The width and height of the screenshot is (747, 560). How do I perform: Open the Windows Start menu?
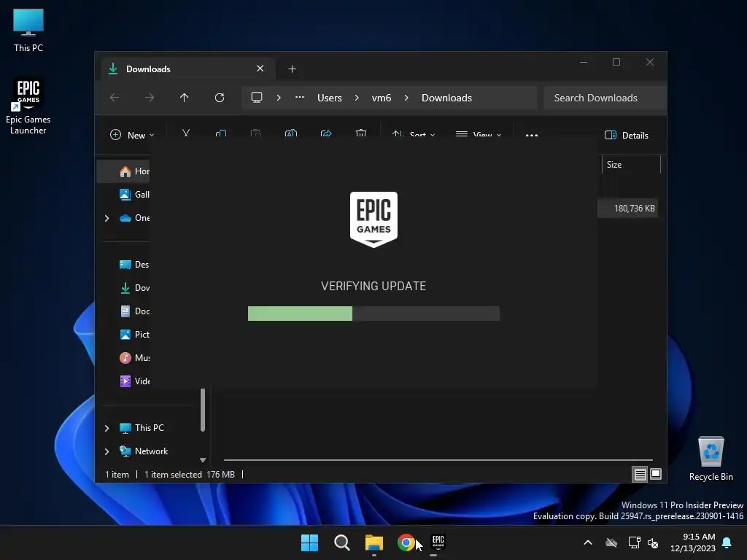309,542
